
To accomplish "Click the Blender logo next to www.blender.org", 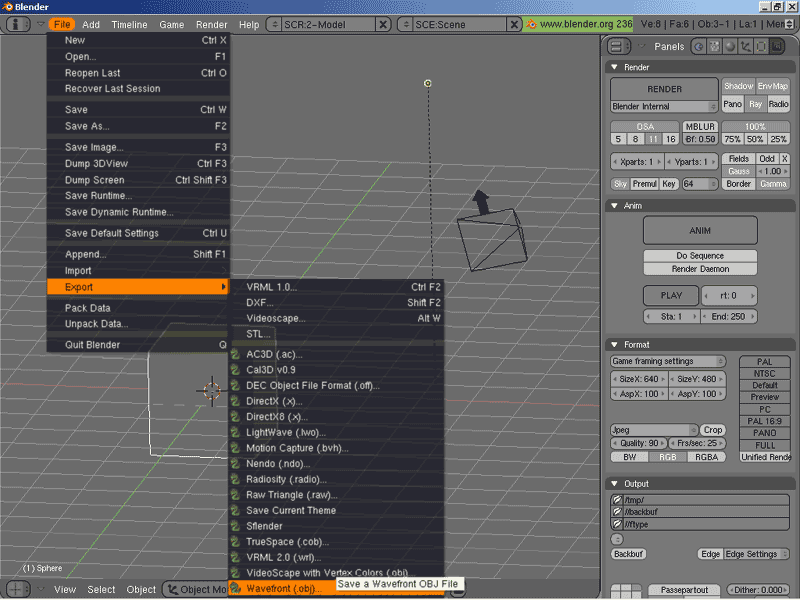I will (531, 24).
